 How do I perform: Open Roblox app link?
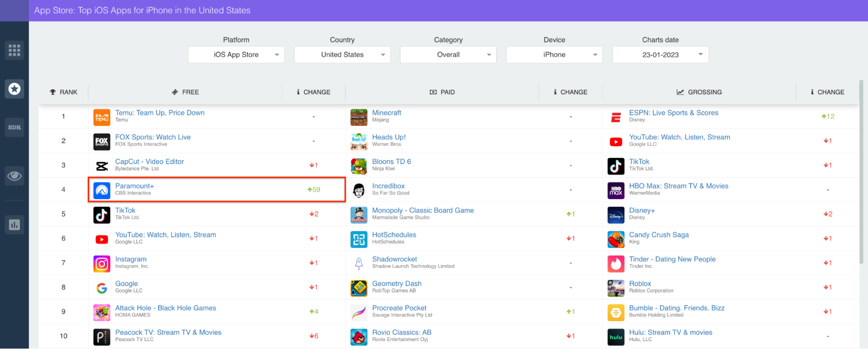[x=640, y=284]
